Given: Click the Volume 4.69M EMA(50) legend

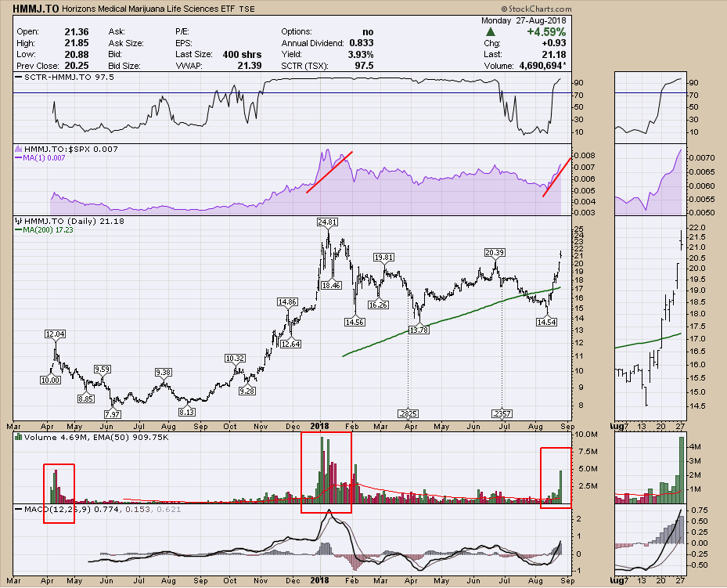Looking at the screenshot, I should click(96, 438).
